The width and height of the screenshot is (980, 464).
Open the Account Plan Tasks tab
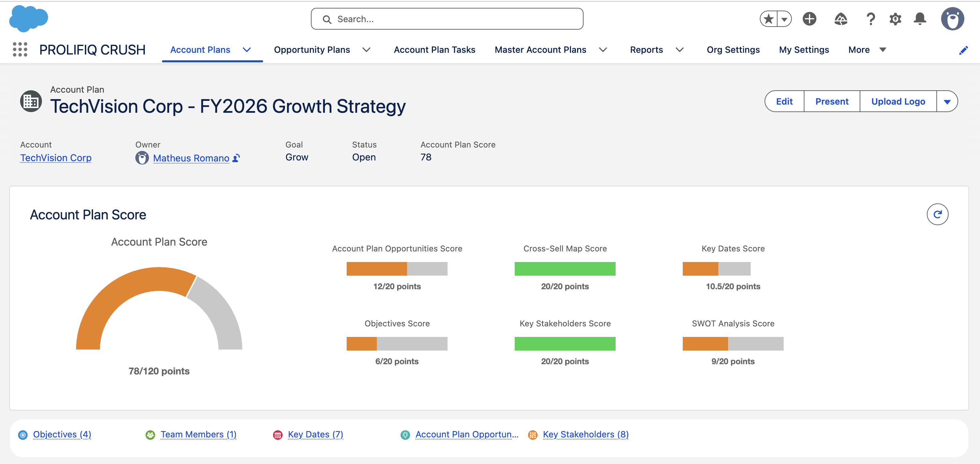[x=435, y=50]
